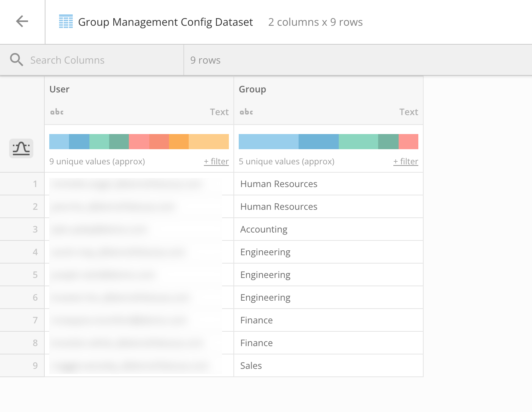Click the row number 5 header

click(x=35, y=275)
